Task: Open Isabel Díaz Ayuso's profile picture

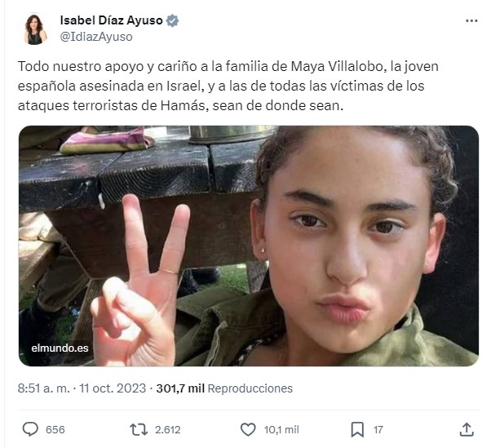Action: point(35,29)
